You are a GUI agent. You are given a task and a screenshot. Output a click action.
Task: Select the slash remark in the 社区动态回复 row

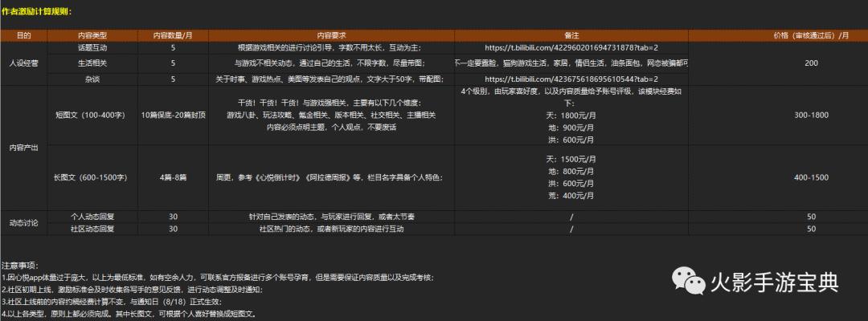(x=571, y=229)
